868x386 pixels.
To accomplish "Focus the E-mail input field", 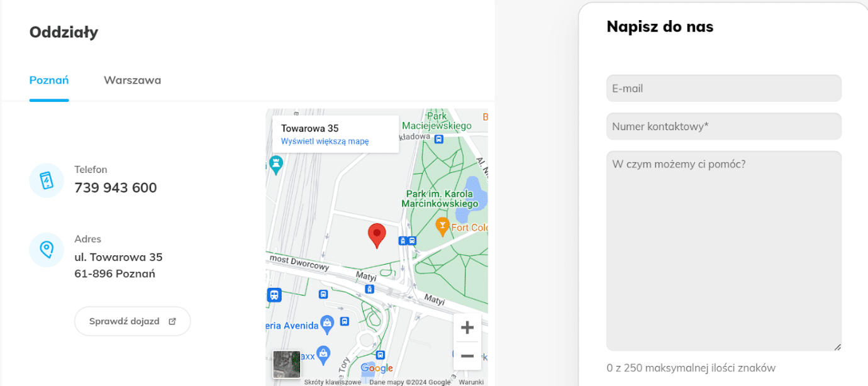I will click(724, 89).
